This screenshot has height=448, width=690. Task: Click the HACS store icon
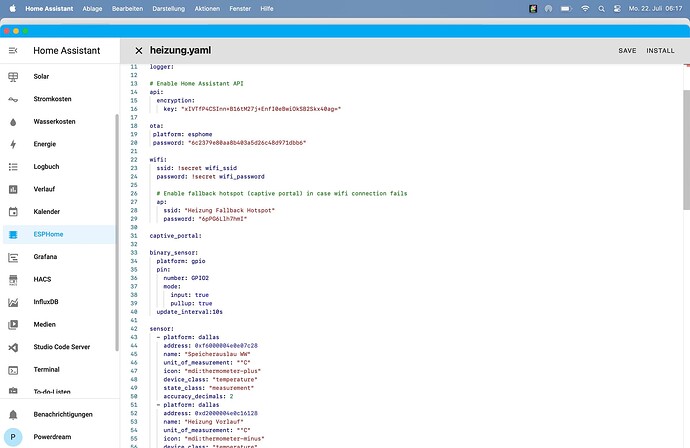point(13,279)
